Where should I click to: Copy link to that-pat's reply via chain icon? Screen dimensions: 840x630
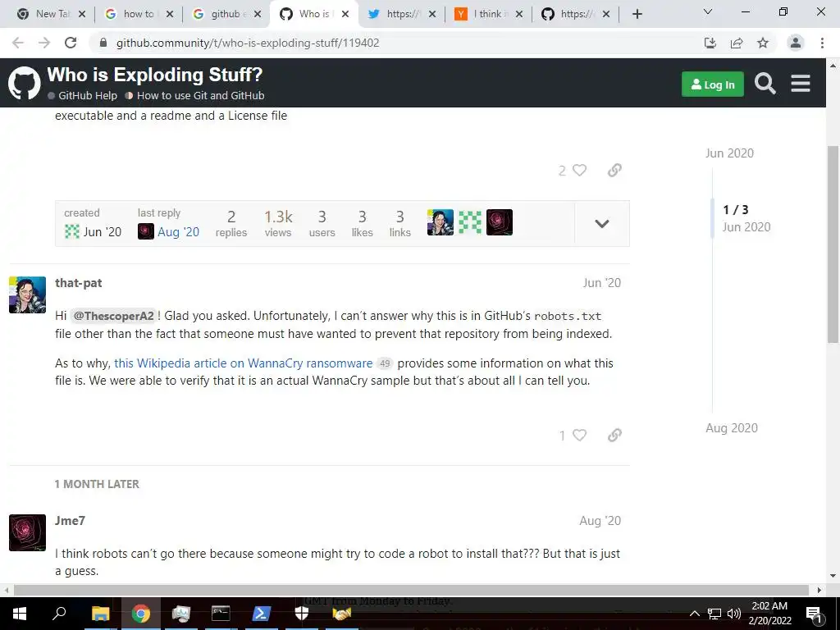(x=614, y=435)
